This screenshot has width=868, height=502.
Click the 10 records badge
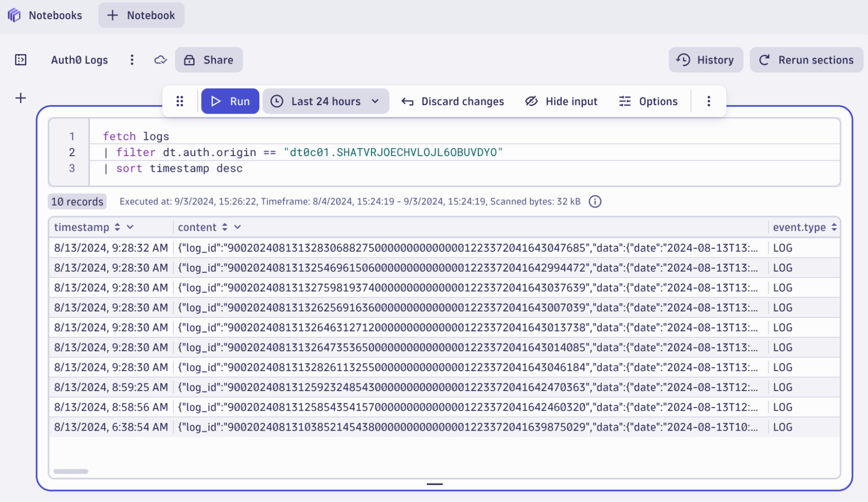[x=77, y=201]
